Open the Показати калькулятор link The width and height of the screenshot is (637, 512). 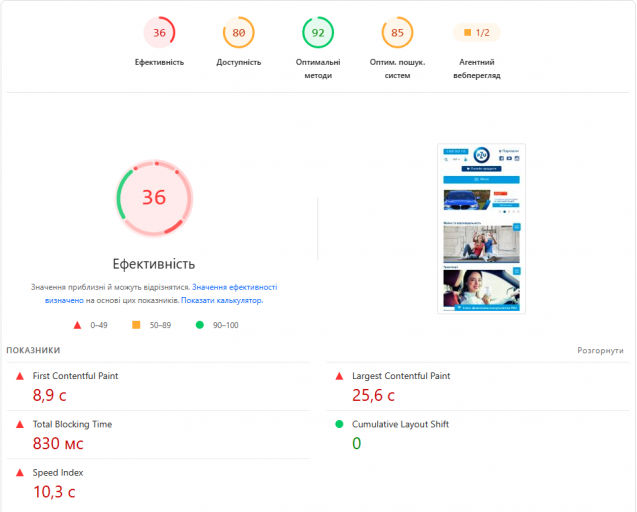pyautogui.click(x=222, y=300)
